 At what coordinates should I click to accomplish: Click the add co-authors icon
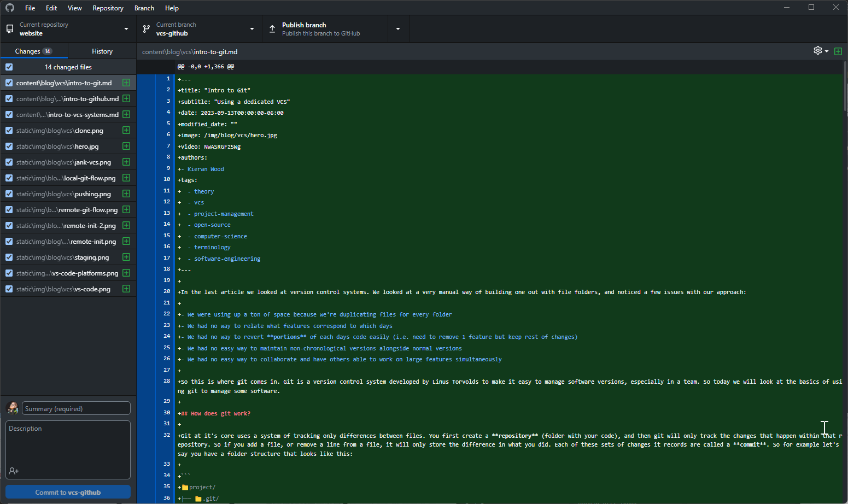pos(14,471)
